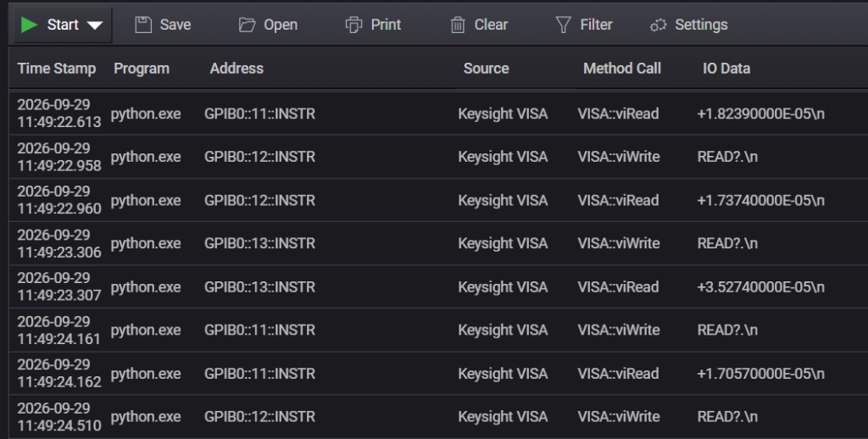Click READ?.\n data in 11:49:22.958 row
868x439 pixels.
point(727,158)
